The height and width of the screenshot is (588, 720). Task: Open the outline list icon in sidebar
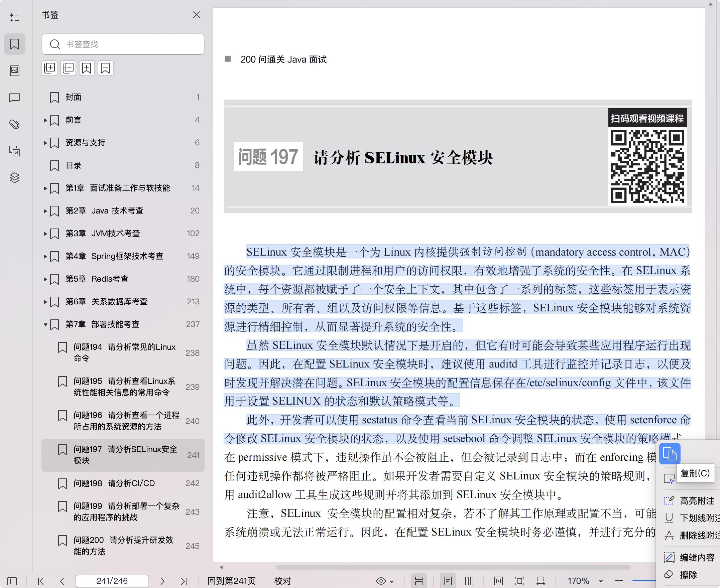click(x=14, y=17)
